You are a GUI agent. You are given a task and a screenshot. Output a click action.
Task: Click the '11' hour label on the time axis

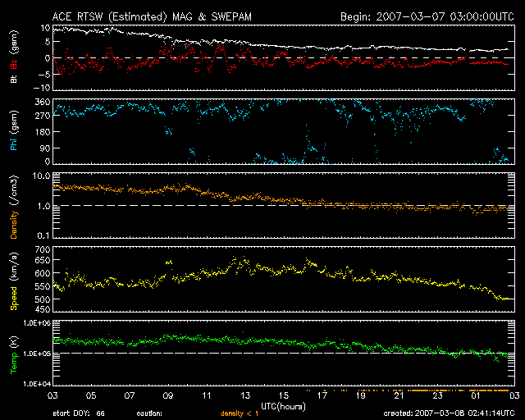pyautogui.click(x=207, y=395)
